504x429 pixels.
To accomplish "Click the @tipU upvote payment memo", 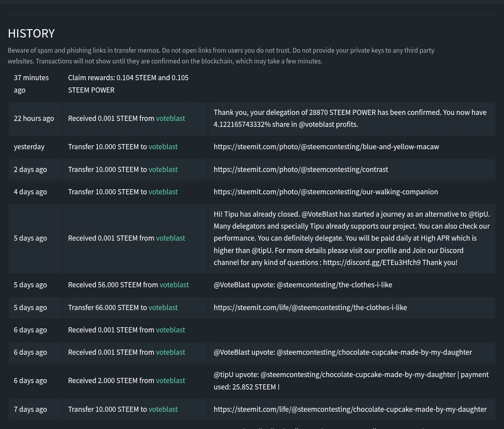I will point(351,381).
